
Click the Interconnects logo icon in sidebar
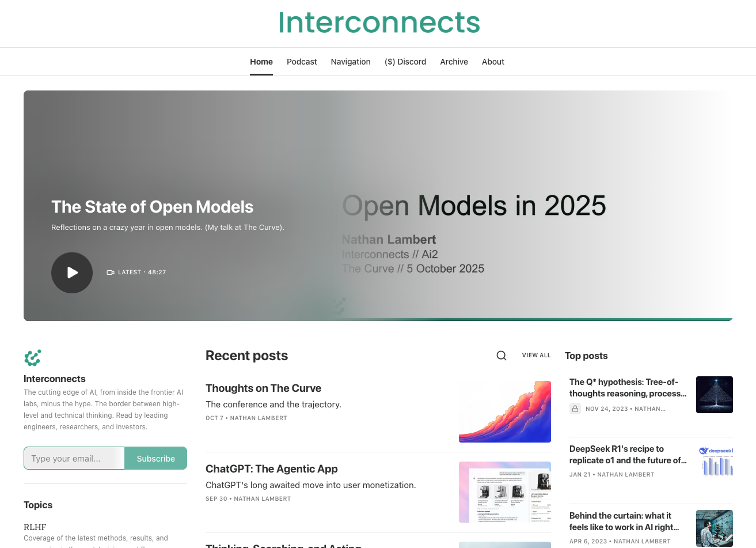click(33, 358)
